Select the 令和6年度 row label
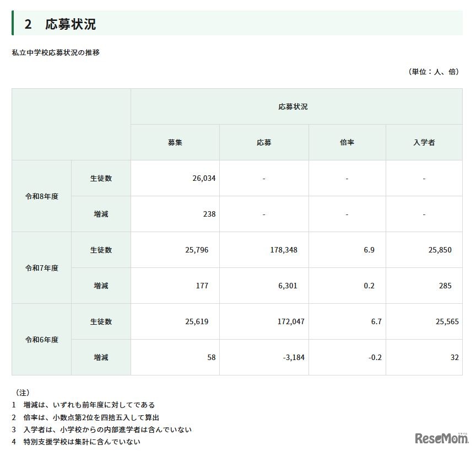 (x=40, y=339)
